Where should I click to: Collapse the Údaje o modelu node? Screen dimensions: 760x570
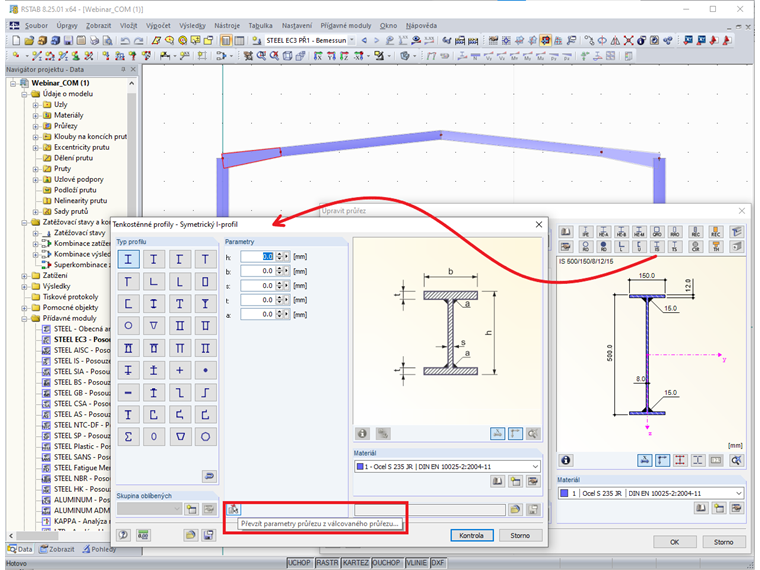24,94
